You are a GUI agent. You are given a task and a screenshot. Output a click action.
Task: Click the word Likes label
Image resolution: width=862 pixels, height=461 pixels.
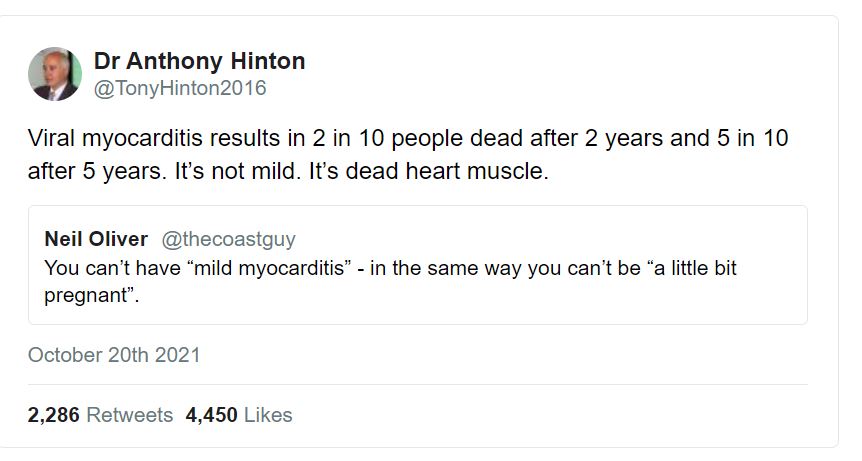(x=268, y=414)
